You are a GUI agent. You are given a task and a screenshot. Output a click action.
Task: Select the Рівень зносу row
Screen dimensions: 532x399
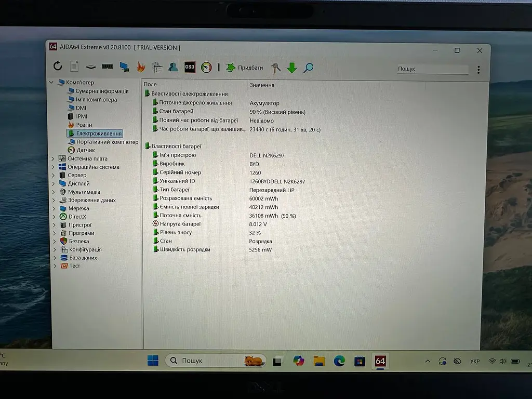(207, 232)
